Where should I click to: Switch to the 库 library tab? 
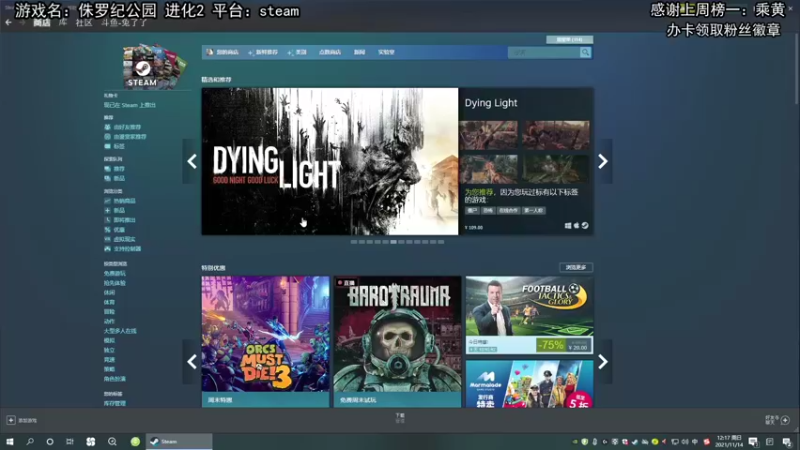click(62, 22)
